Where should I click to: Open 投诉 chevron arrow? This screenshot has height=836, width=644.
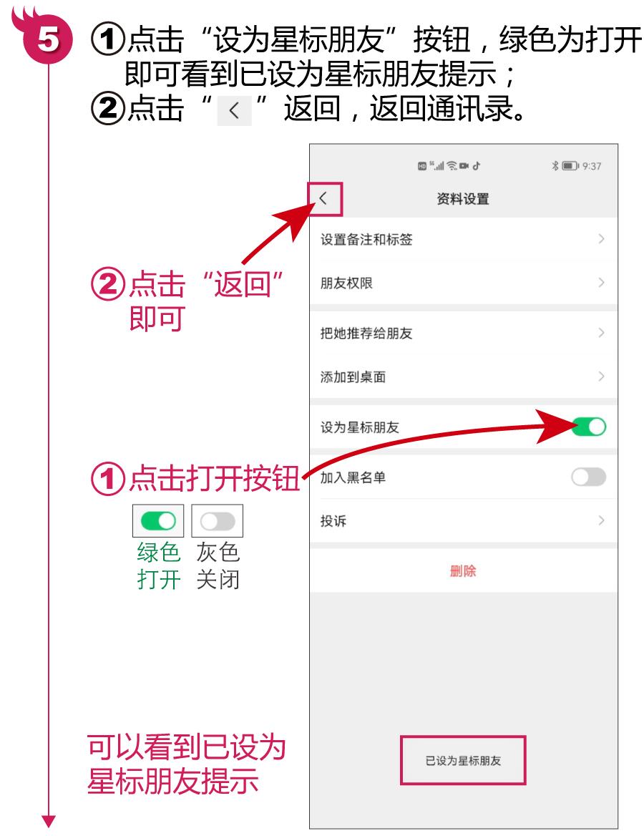click(601, 520)
